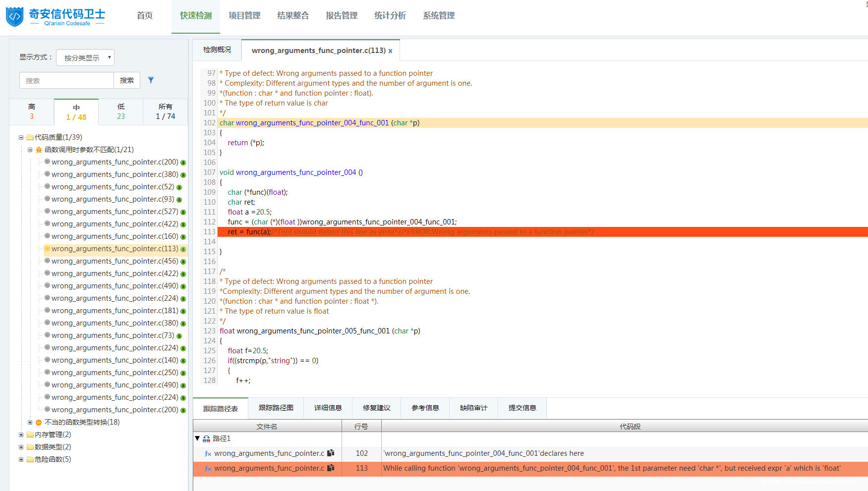Click the copy icon on line 102 row
Image resolution: width=868 pixels, height=491 pixels.
331,453
